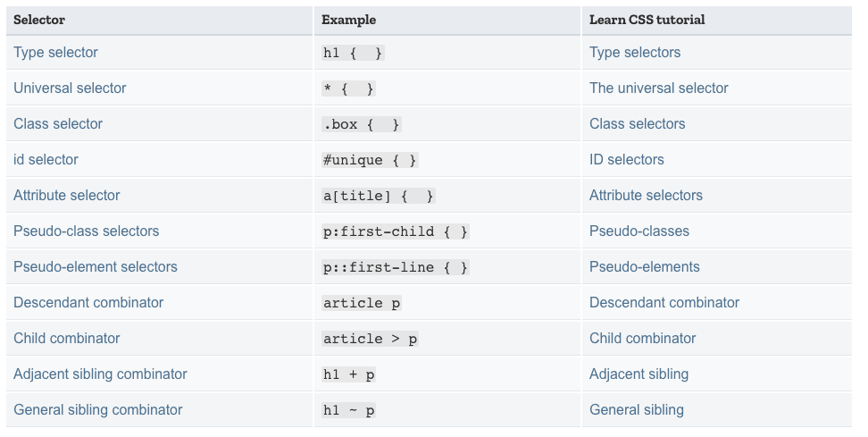The image size is (868, 437).
Task: Click the "Pseudo-class selectors" link
Action: (86, 231)
